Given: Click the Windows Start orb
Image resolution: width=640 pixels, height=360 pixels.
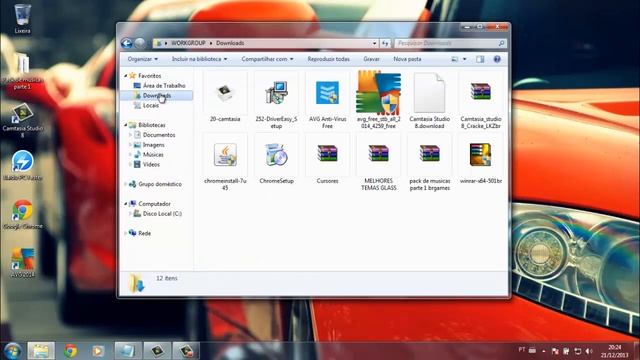Looking at the screenshot, I should (13, 351).
